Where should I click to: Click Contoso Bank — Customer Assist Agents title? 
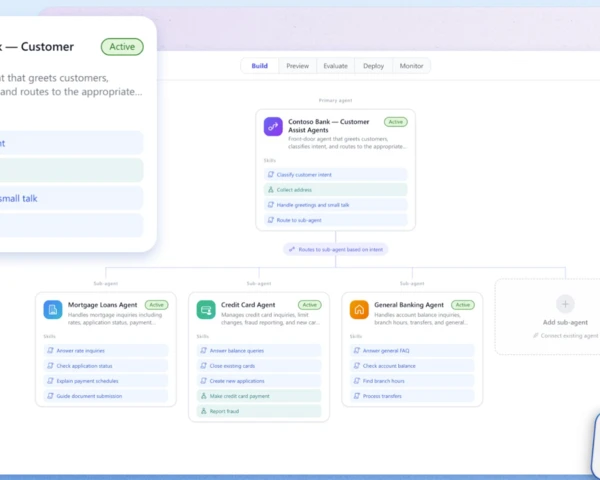[329, 126]
